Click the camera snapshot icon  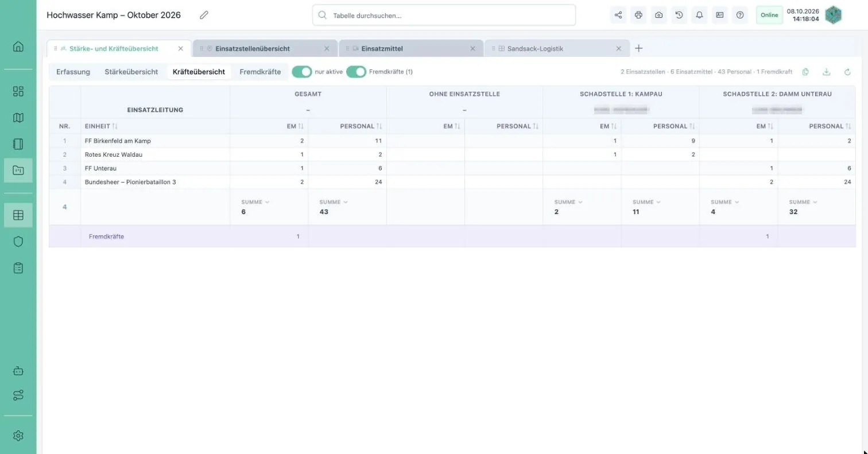tap(658, 15)
